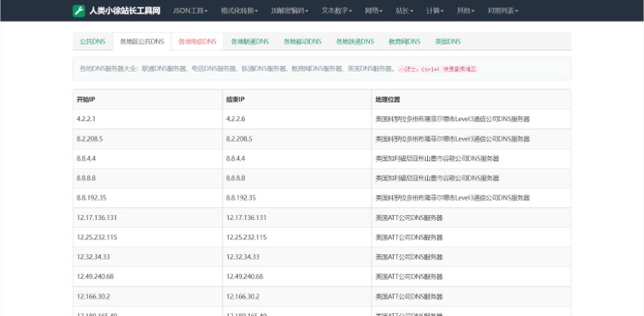Click the pink Ctrl+F tip text
Image resolution: width=644 pixels, height=316 pixels.
[437, 69]
